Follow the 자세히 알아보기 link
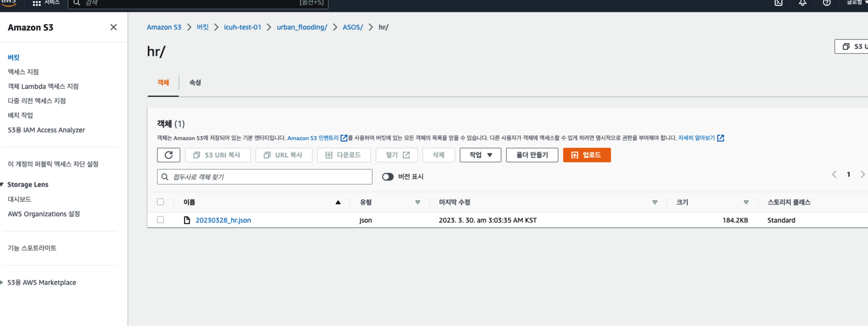The image size is (868, 326). pos(701,138)
